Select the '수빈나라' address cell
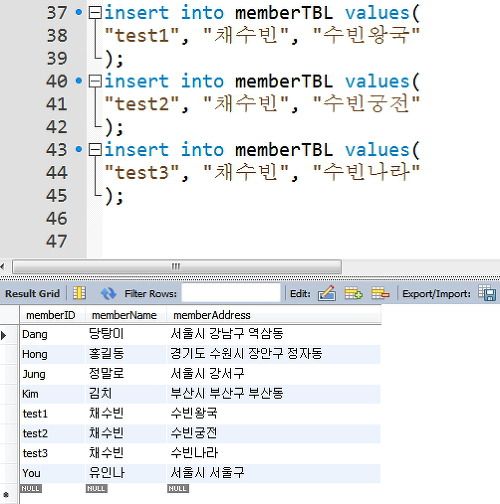The width and height of the screenshot is (500, 504). point(273,453)
